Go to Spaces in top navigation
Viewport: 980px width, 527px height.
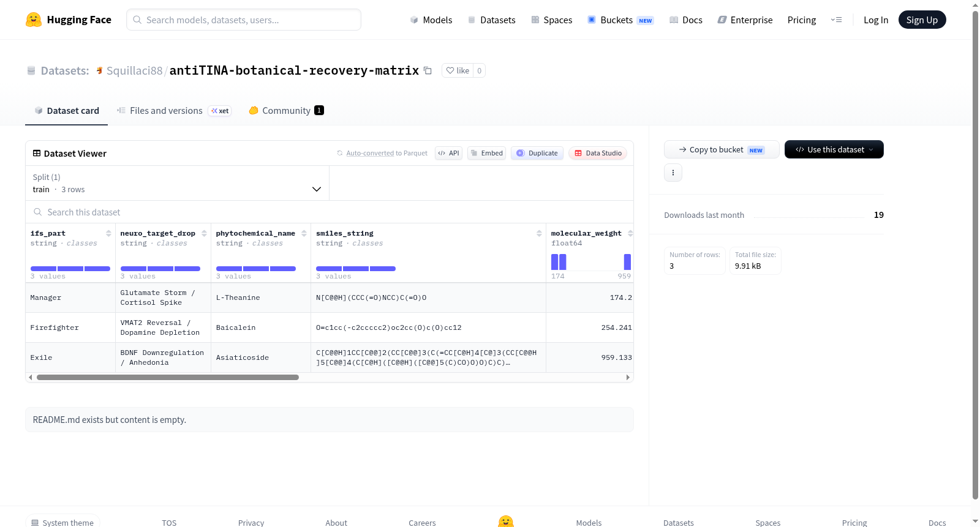pyautogui.click(x=552, y=20)
